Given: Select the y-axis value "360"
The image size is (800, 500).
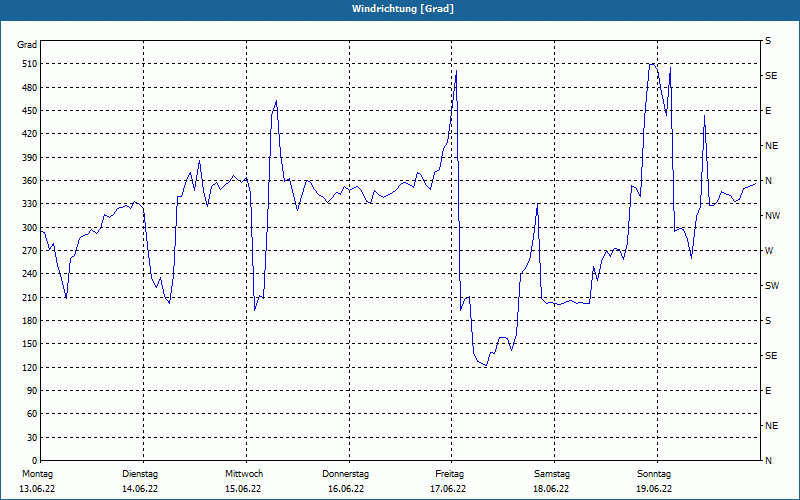Looking at the screenshot, I should tap(30, 181).
